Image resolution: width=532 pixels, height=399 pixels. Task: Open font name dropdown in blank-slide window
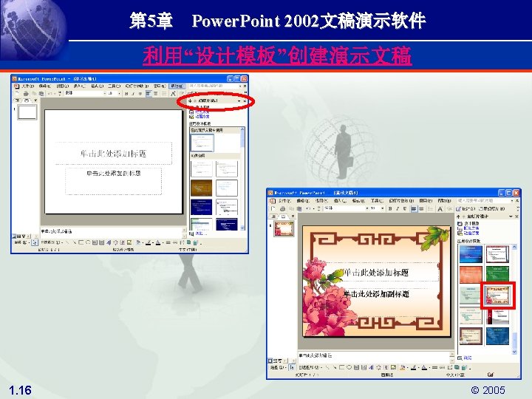[105, 94]
